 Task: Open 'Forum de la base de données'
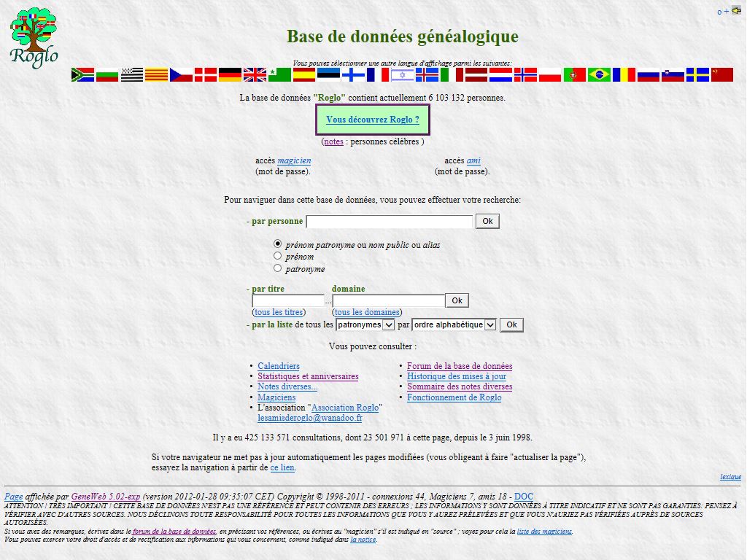click(x=460, y=366)
